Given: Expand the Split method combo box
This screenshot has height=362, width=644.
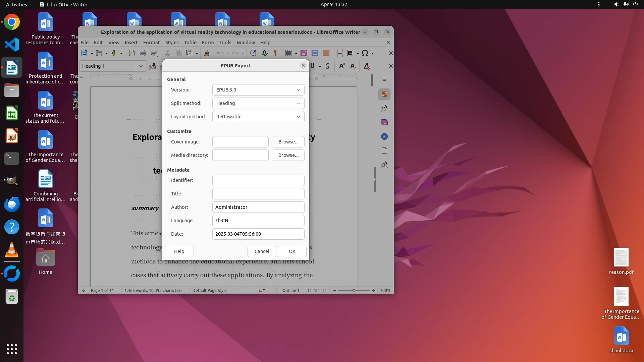Looking at the screenshot, I should pos(258,103).
